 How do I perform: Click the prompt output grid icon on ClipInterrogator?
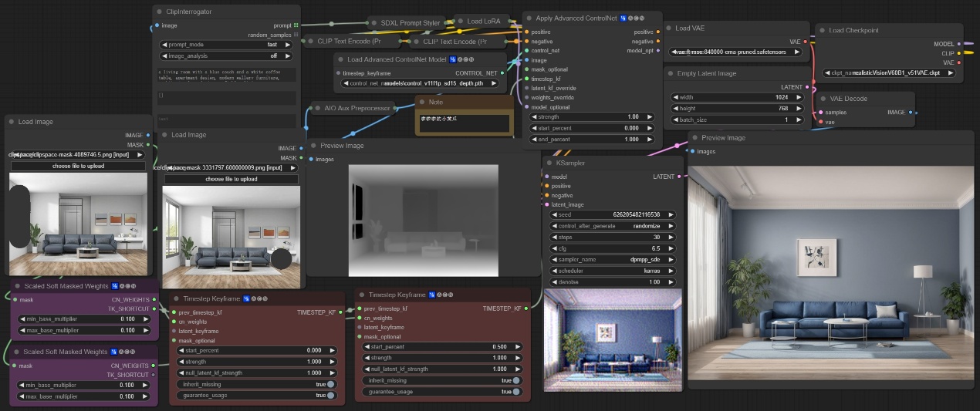pyautogui.click(x=295, y=25)
